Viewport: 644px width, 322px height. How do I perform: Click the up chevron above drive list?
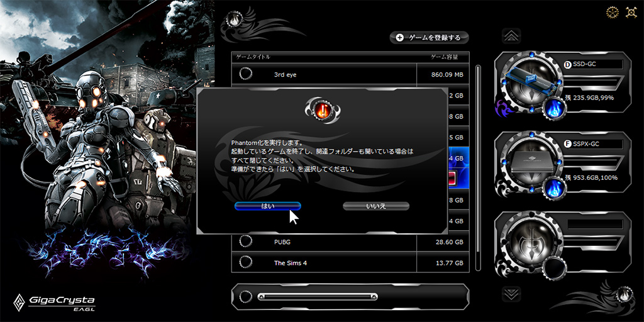[x=511, y=36]
